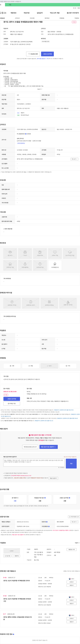The height and width of the screenshot is (644, 80).
Task: Click 상세보기 for the D-7 평택시 posting
Action: tap(71, 618)
